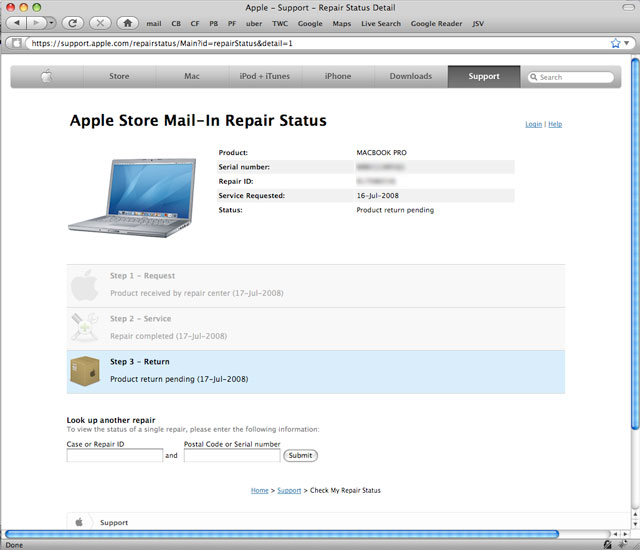Click the browser Forward arrow button

[36, 23]
